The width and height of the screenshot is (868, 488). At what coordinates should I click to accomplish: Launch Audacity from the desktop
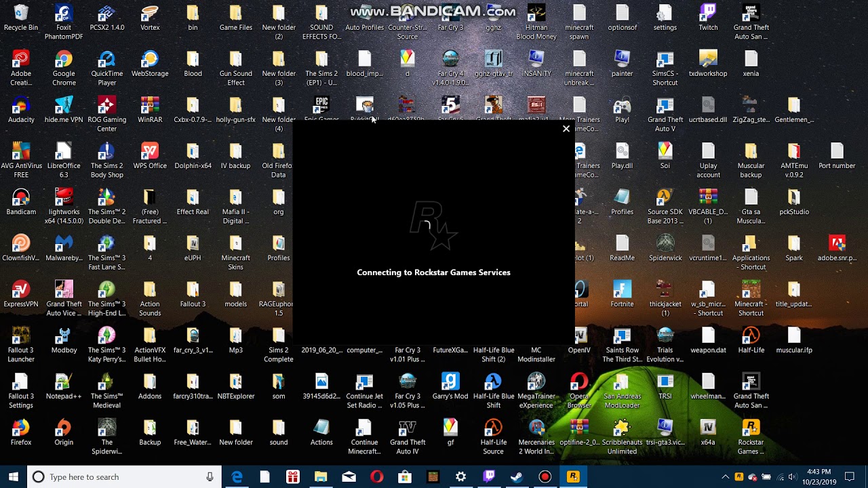[x=21, y=110]
